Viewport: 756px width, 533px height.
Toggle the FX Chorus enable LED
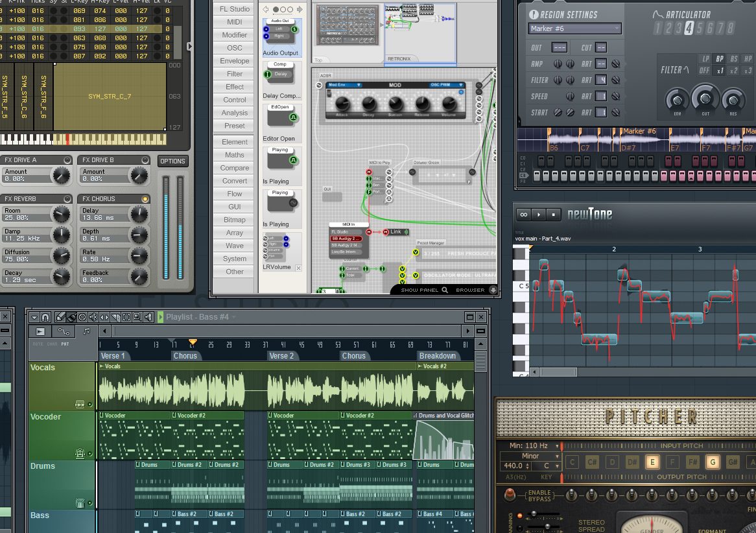point(145,199)
